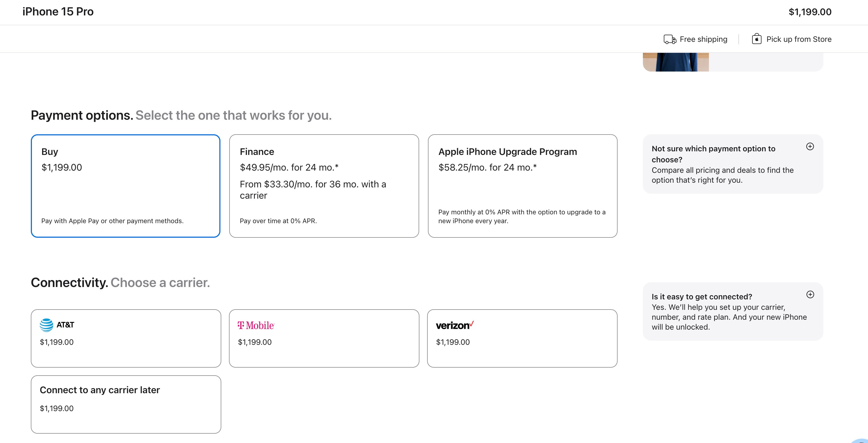Select the Buy payment option
The height and width of the screenshot is (443, 868).
coord(125,186)
